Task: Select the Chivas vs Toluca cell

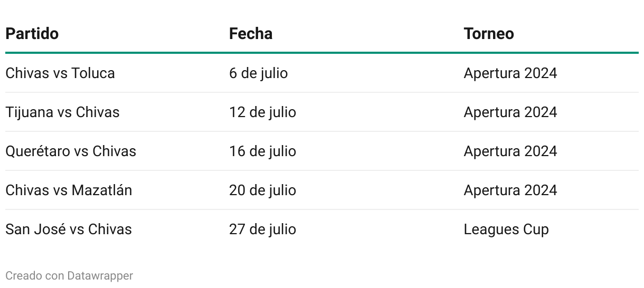Action: pyautogui.click(x=60, y=73)
